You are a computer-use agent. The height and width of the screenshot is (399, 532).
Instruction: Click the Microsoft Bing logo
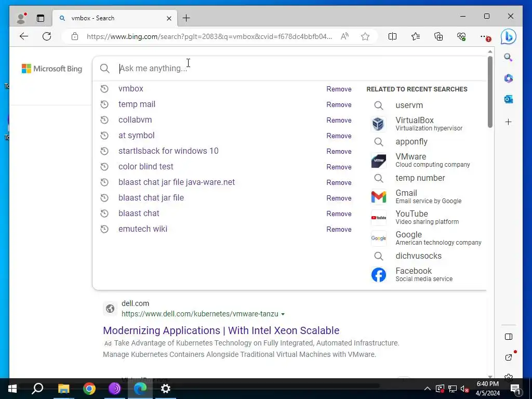[52, 69]
